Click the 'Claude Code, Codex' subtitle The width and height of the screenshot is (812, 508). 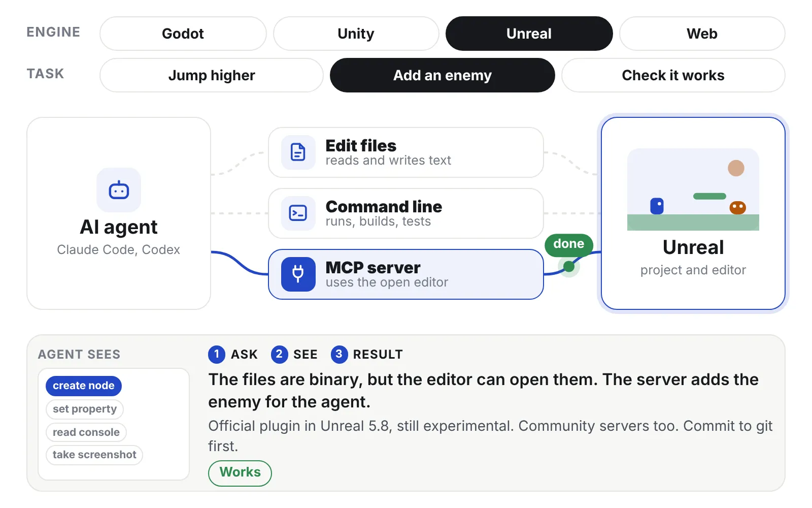click(x=119, y=250)
